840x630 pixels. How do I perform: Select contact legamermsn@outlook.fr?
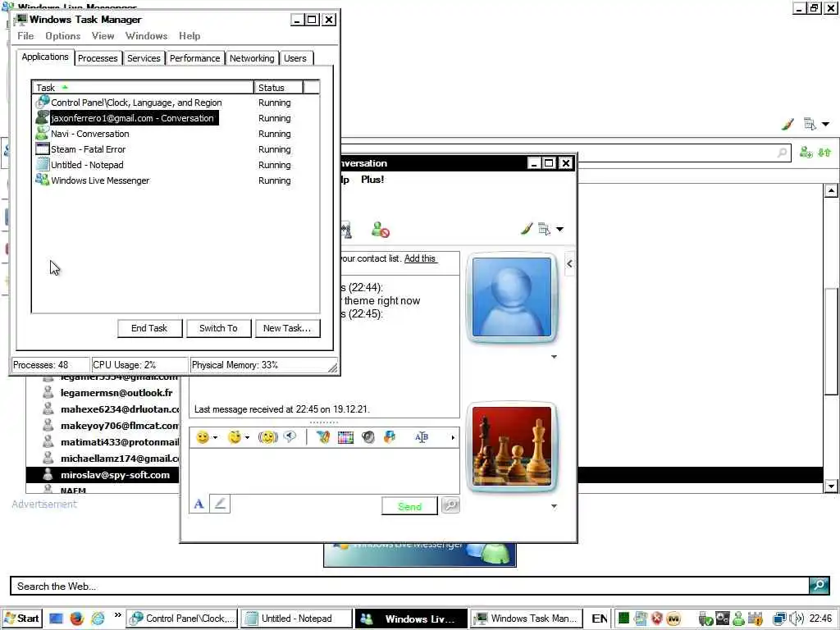tap(116, 393)
